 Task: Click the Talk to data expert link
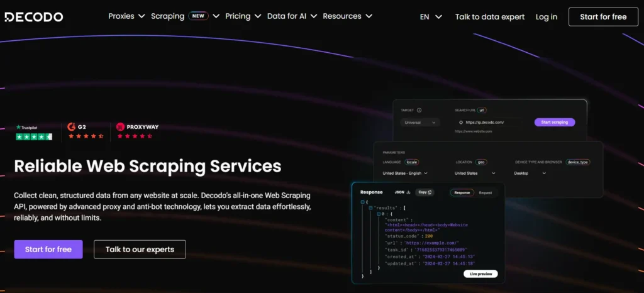489,17
